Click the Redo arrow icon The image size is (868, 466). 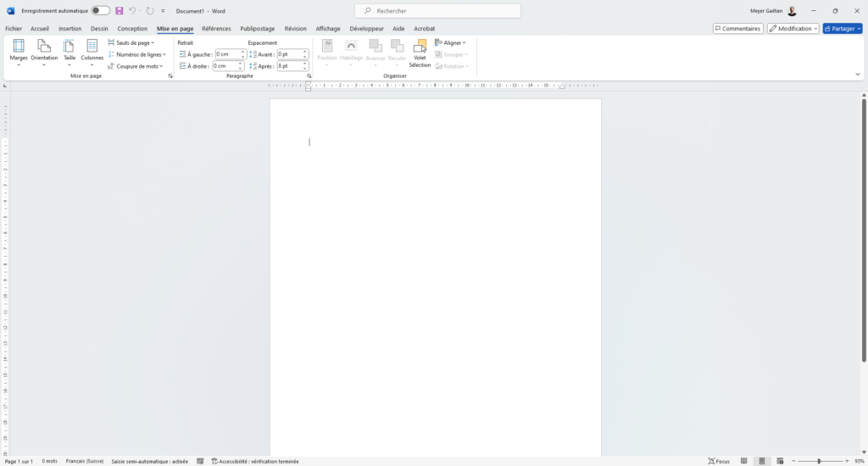coord(150,11)
